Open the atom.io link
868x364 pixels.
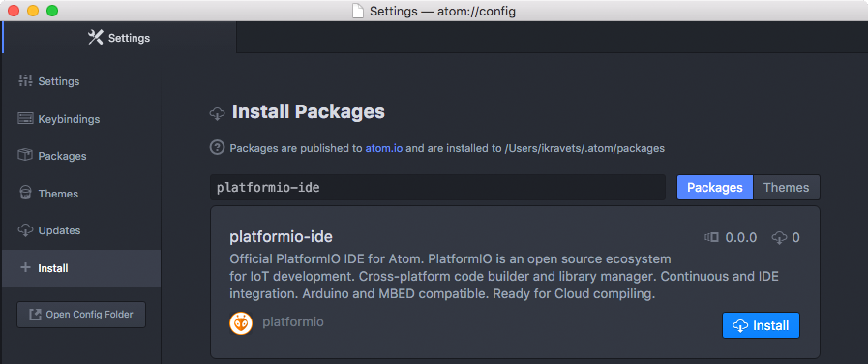tap(383, 148)
